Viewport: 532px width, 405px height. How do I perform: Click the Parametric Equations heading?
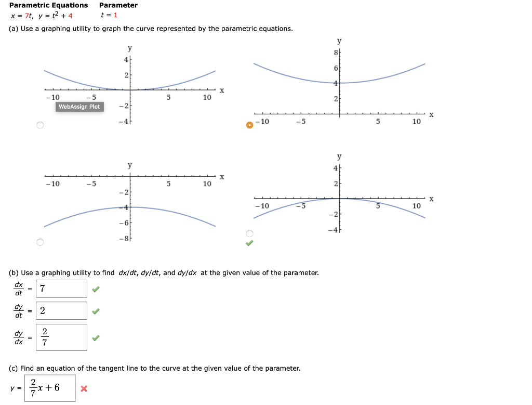point(48,5)
